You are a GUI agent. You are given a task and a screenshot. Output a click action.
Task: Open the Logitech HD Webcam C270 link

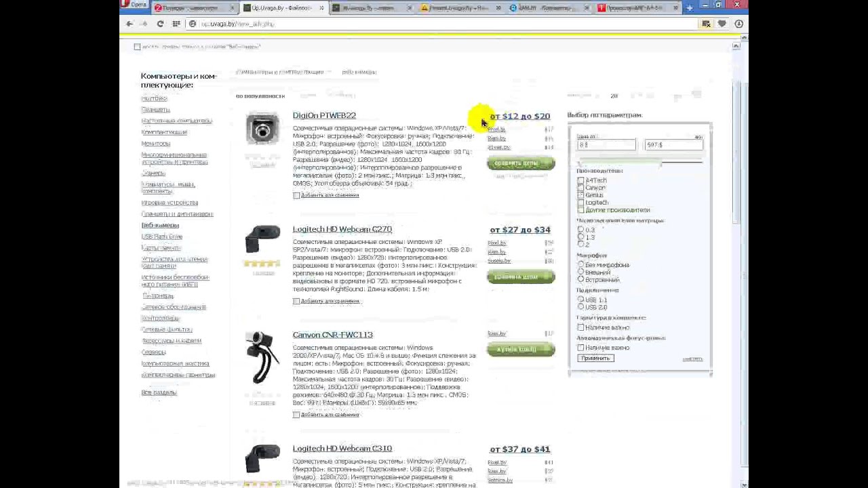(342, 229)
